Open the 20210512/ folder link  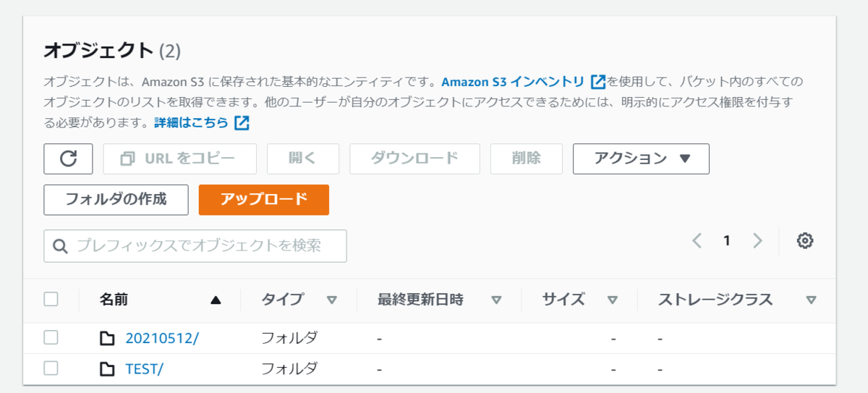[161, 338]
